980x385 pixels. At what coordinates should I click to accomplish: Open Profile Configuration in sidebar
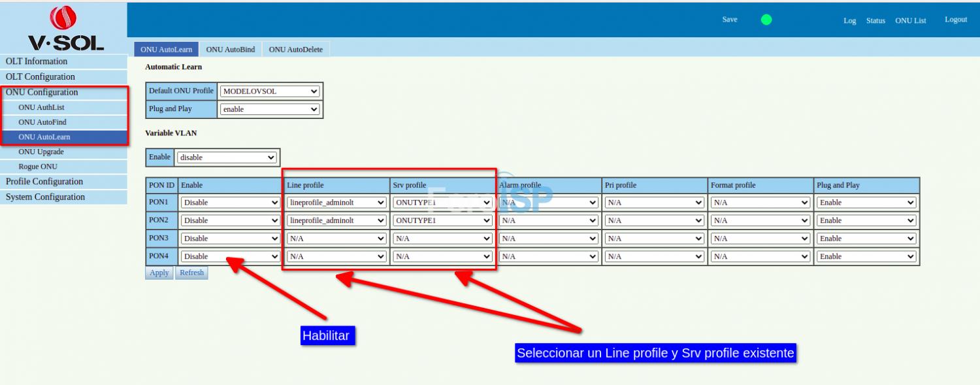(x=44, y=182)
